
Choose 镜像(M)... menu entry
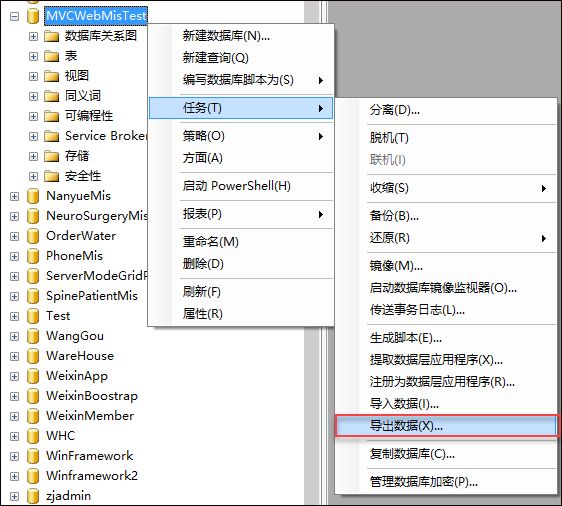pyautogui.click(x=446, y=266)
